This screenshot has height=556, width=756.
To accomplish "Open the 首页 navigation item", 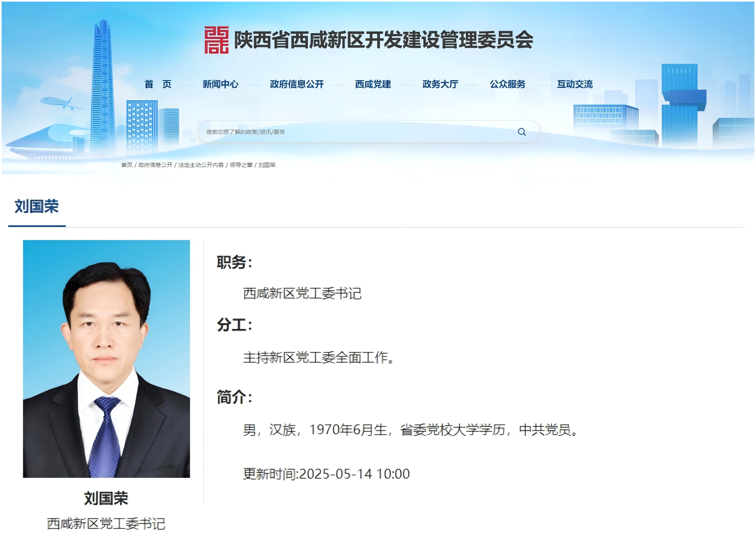I will (158, 84).
